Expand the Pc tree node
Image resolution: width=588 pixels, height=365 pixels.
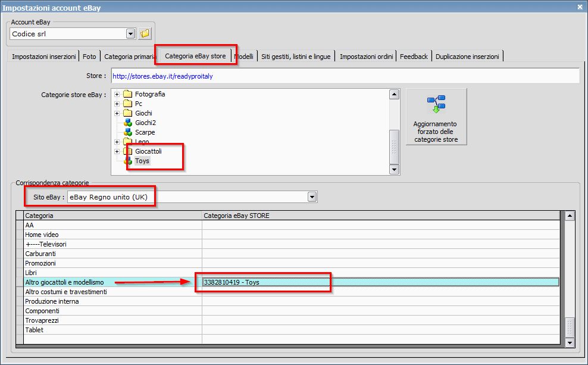pyautogui.click(x=117, y=104)
